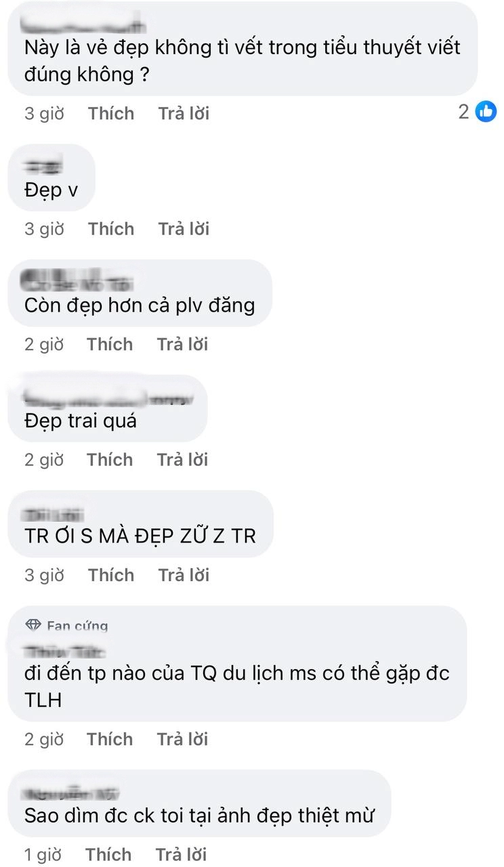Reply to the "TR ƠI S MÀ ĐẸP" comment
The width and height of the screenshot is (504, 867).
pyautogui.click(x=184, y=575)
